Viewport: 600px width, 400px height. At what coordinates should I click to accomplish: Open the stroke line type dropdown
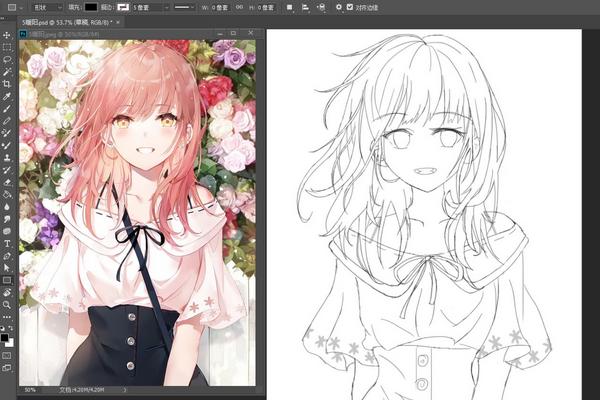184,7
